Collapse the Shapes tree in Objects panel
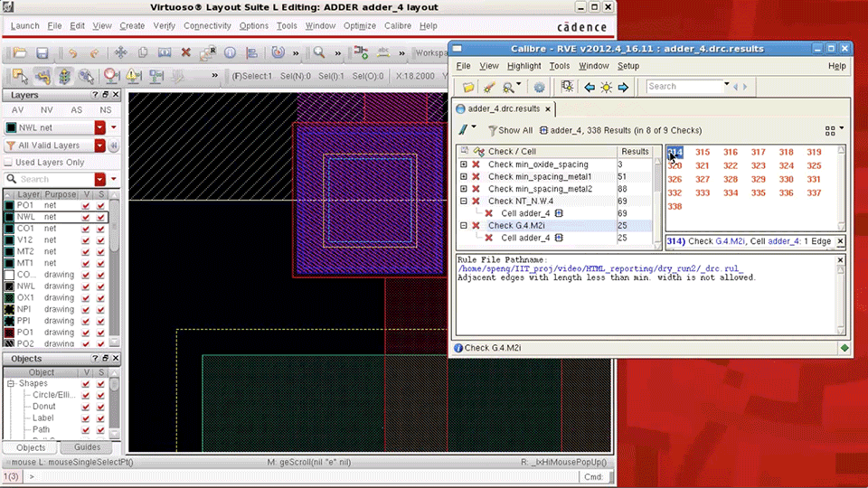The image size is (868, 488). point(11,383)
